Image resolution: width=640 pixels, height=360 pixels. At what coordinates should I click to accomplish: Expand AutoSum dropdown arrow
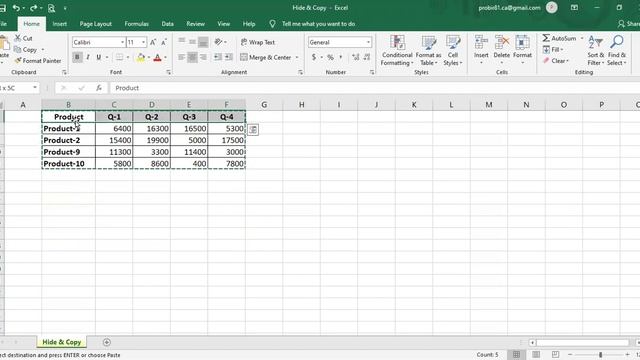582,38
